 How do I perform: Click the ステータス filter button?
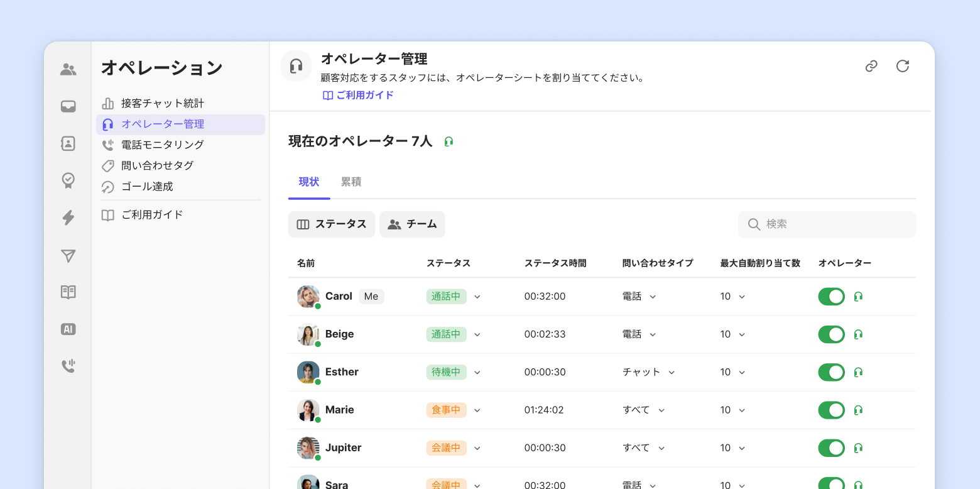332,224
